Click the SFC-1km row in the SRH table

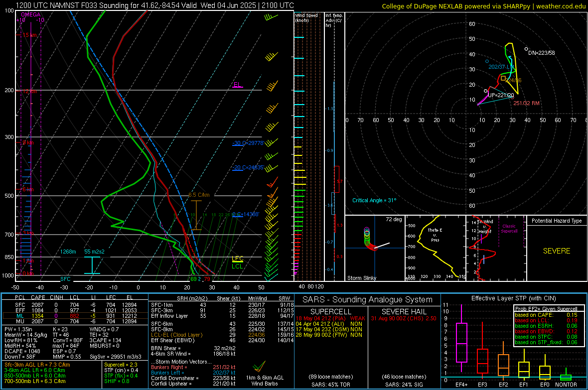coord(222,305)
